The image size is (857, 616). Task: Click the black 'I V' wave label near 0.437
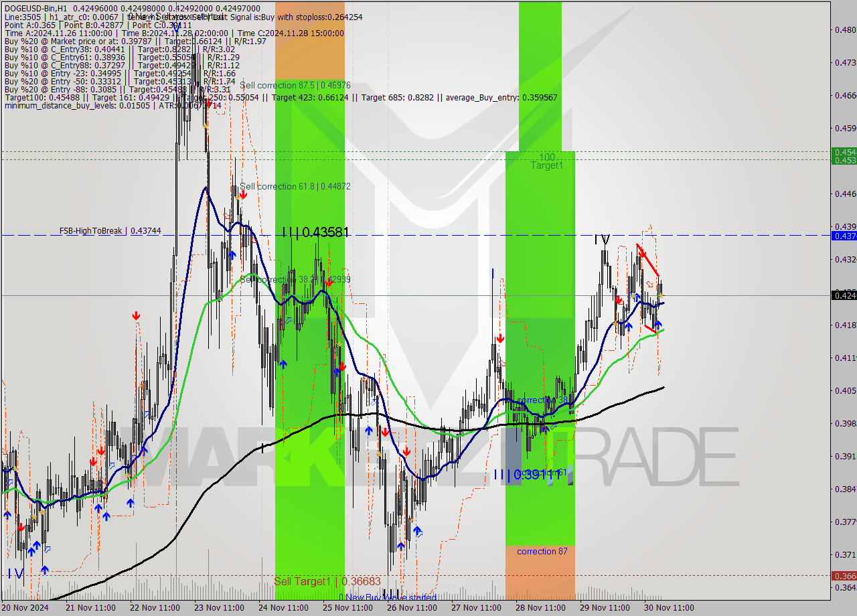[x=603, y=239]
